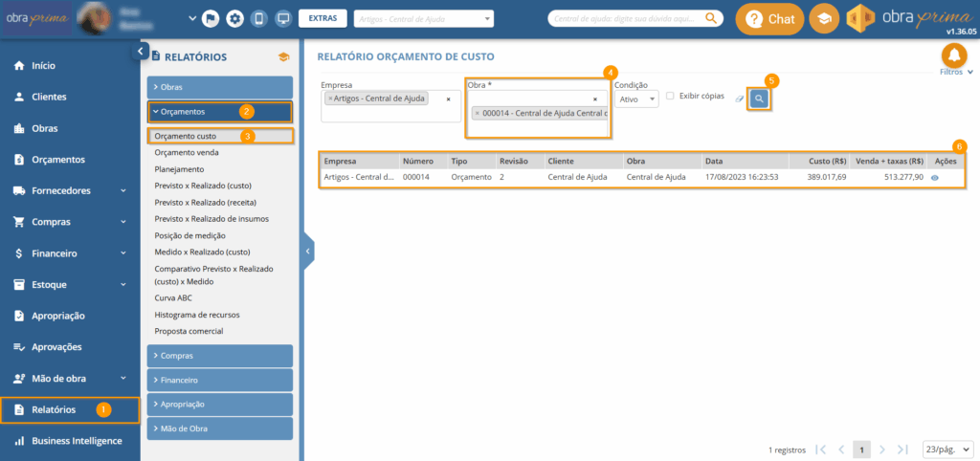Click the notification bell icon
The height and width of the screenshot is (461, 980).
pos(954,56)
